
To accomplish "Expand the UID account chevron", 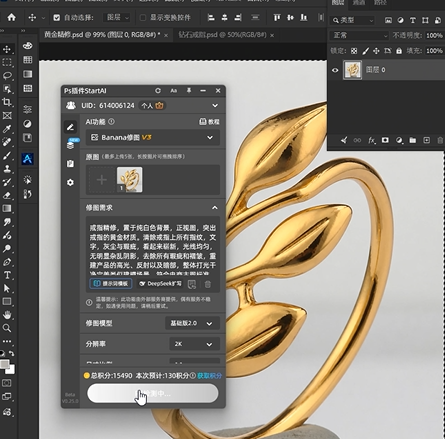I will [x=215, y=106].
